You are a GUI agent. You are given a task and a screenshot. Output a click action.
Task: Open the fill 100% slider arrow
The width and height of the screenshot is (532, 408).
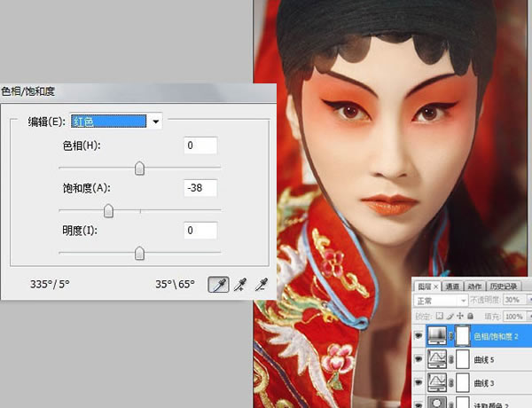click(529, 317)
